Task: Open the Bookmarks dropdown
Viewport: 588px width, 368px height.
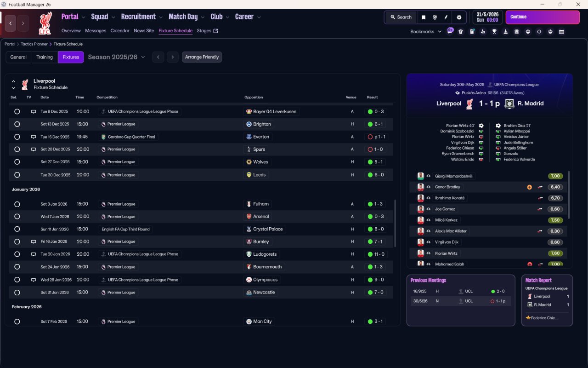Action: (426, 32)
